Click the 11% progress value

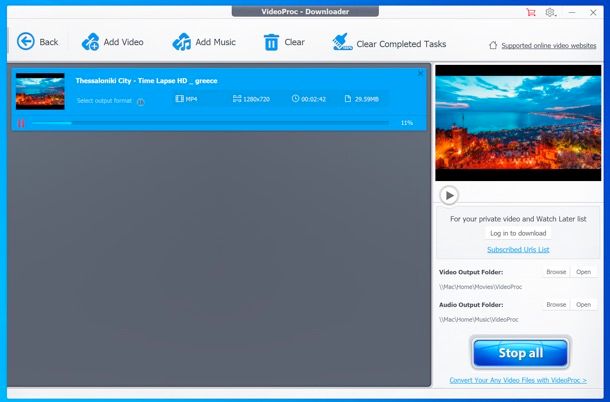click(407, 123)
